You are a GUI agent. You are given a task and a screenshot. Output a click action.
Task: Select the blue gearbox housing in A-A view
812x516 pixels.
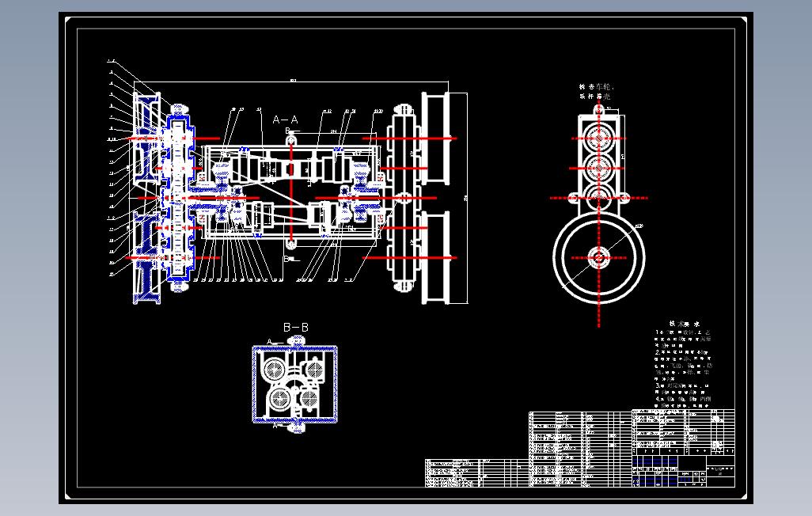click(179, 198)
